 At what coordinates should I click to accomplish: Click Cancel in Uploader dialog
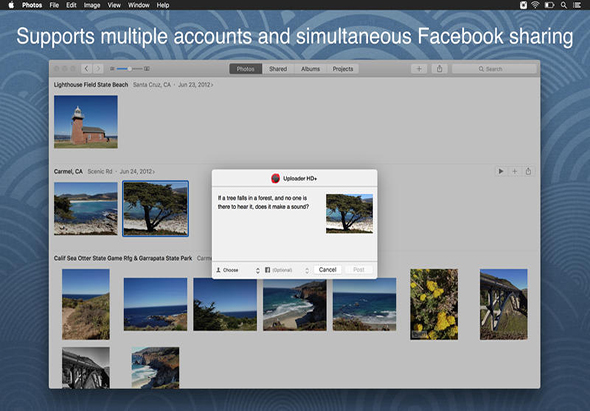327,269
